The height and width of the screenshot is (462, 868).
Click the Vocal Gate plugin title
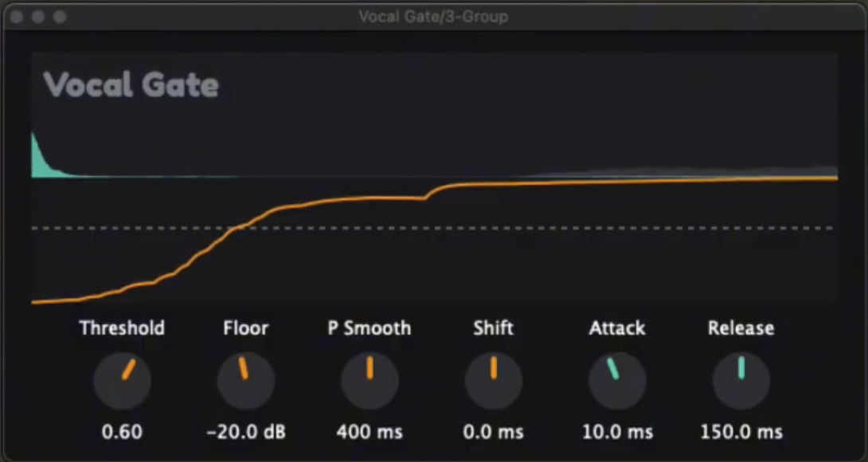(131, 84)
